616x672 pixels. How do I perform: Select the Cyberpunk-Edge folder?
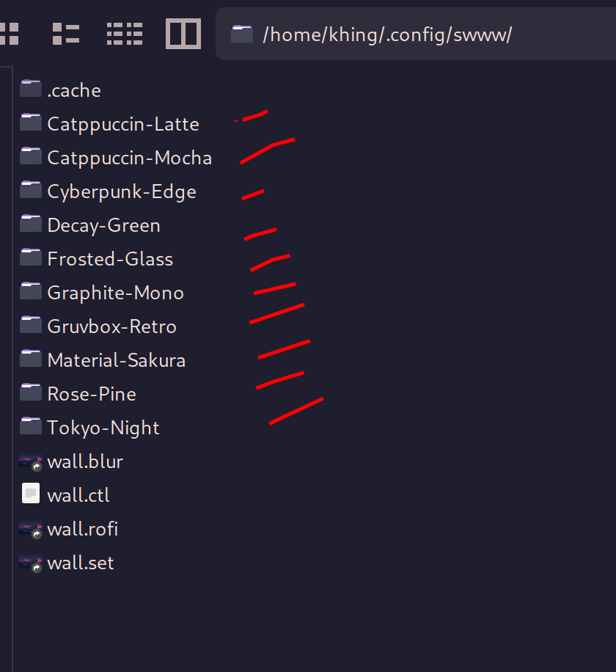pos(122,191)
